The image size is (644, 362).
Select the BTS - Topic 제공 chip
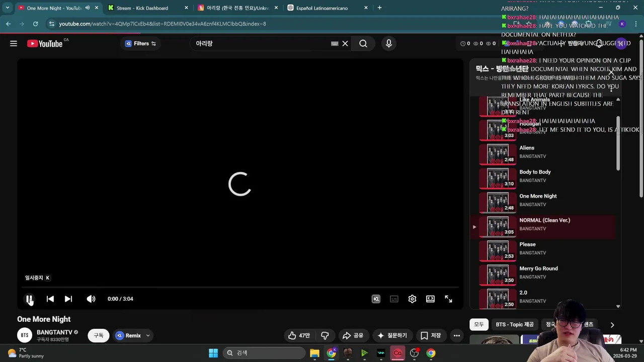(x=515, y=324)
